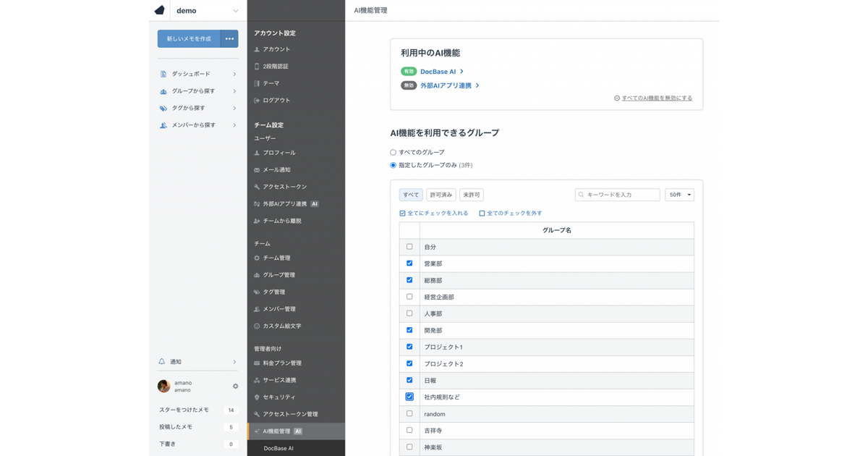Uncheck the 営業部 group checkbox
Screen dimensions: 868x456
pos(409,263)
